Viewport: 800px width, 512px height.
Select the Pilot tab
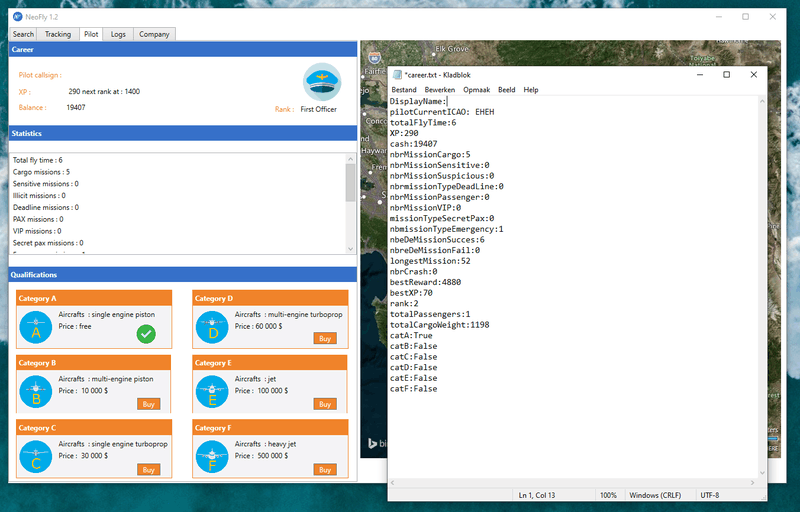tap(91, 34)
